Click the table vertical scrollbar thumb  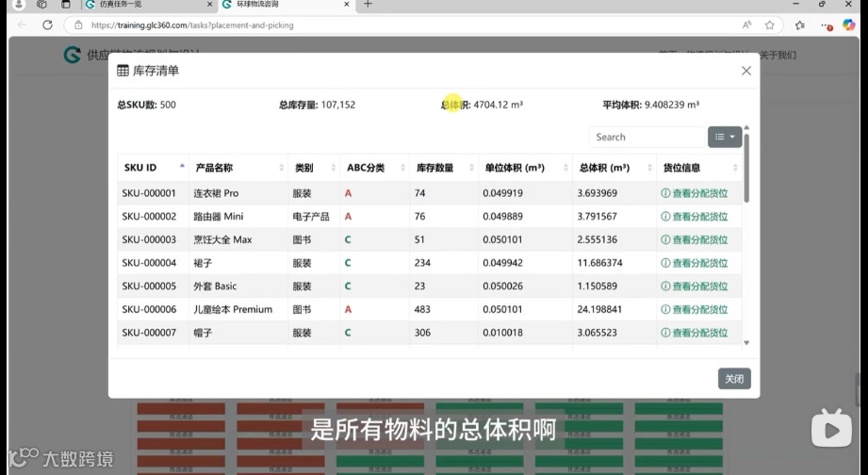(746, 168)
